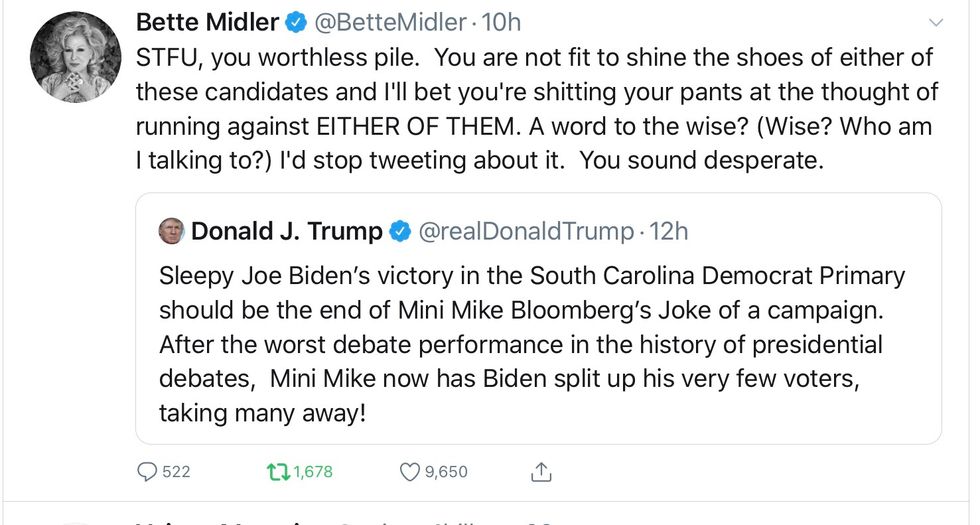The height and width of the screenshot is (525, 980).
Task: View the 522 replies count
Action: click(x=177, y=472)
